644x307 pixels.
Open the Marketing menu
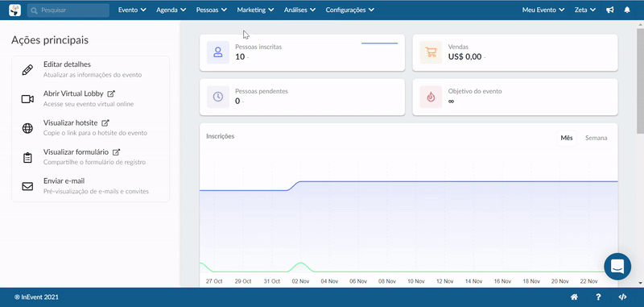coord(255,10)
